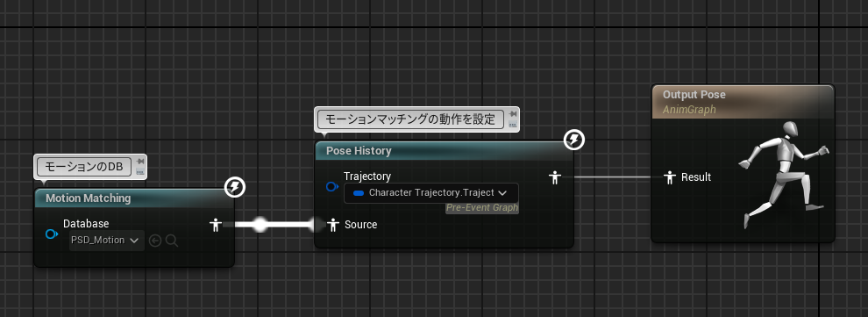Select the Motion Matching node title
Screen dimensions: 868x317
[88, 198]
